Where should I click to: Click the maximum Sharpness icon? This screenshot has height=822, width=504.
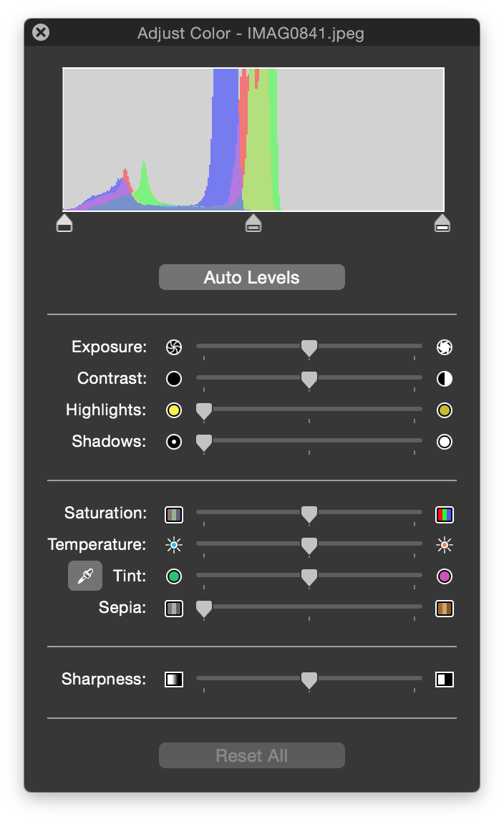click(x=444, y=679)
